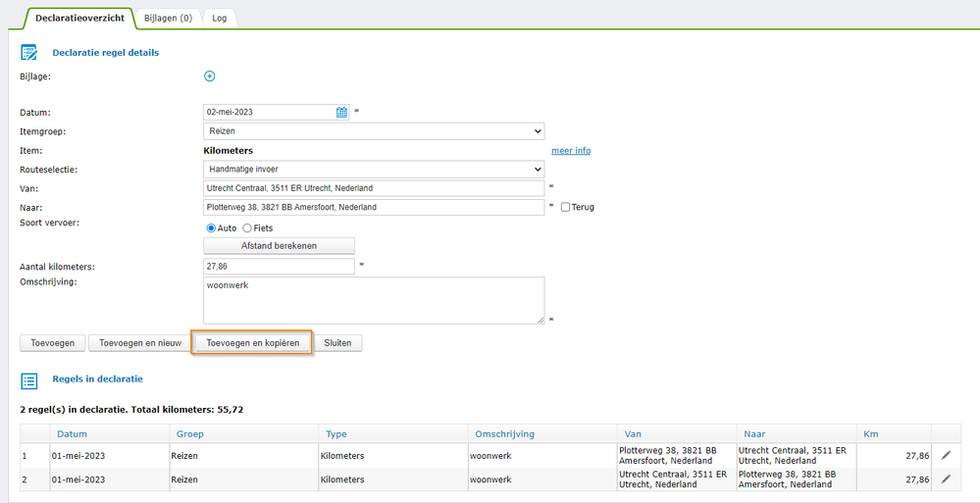Click the Naar address field
The height and width of the screenshot is (503, 980).
click(374, 207)
